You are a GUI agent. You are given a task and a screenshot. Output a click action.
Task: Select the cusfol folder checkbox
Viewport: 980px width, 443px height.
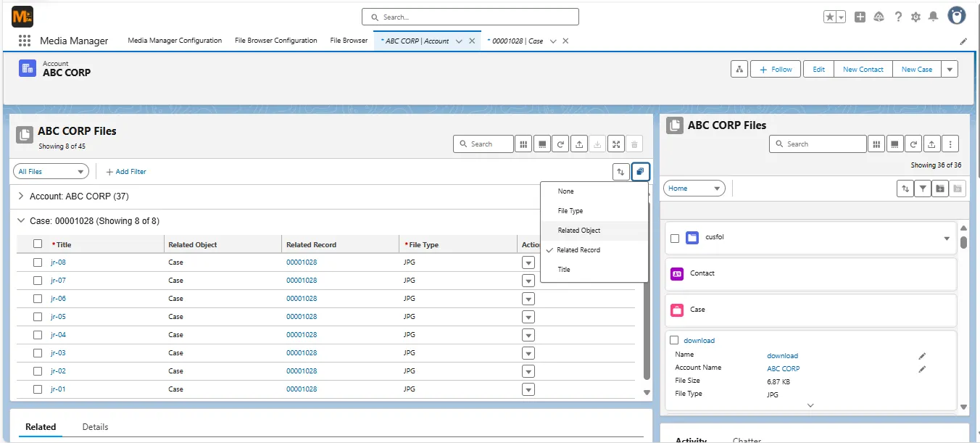[675, 238]
